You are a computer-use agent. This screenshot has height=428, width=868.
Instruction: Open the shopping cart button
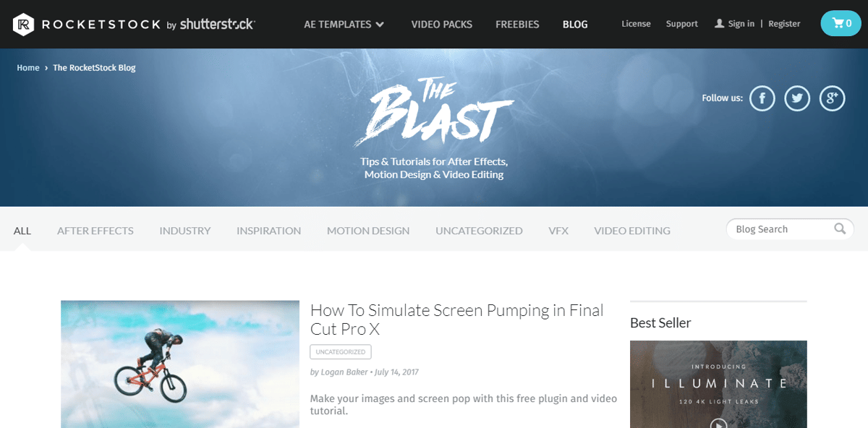pos(841,24)
